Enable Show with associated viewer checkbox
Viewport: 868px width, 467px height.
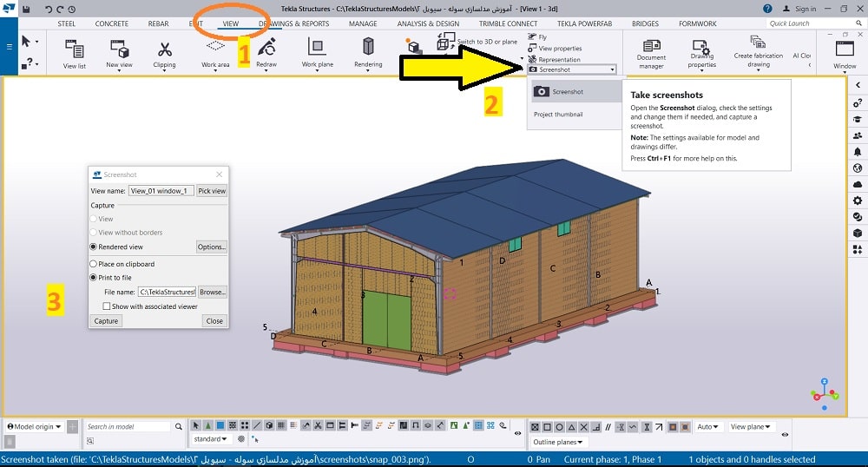(x=107, y=306)
